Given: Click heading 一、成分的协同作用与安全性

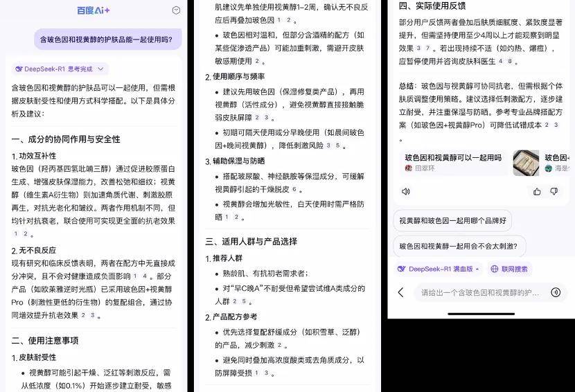Looking at the screenshot, I should [66, 139].
